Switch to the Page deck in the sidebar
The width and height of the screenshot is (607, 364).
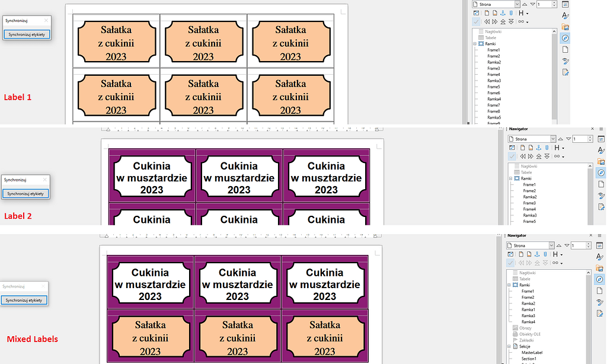tap(566, 48)
